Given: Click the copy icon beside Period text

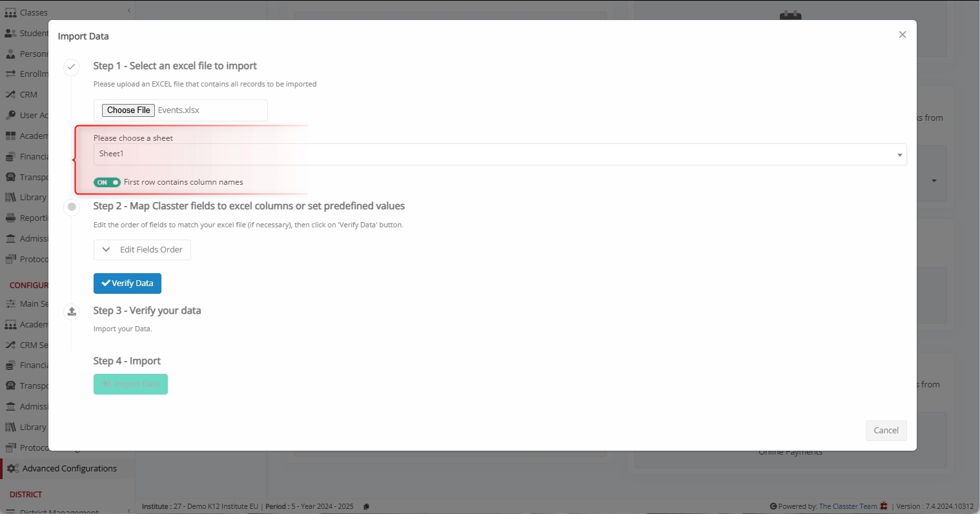Looking at the screenshot, I should coord(366,507).
